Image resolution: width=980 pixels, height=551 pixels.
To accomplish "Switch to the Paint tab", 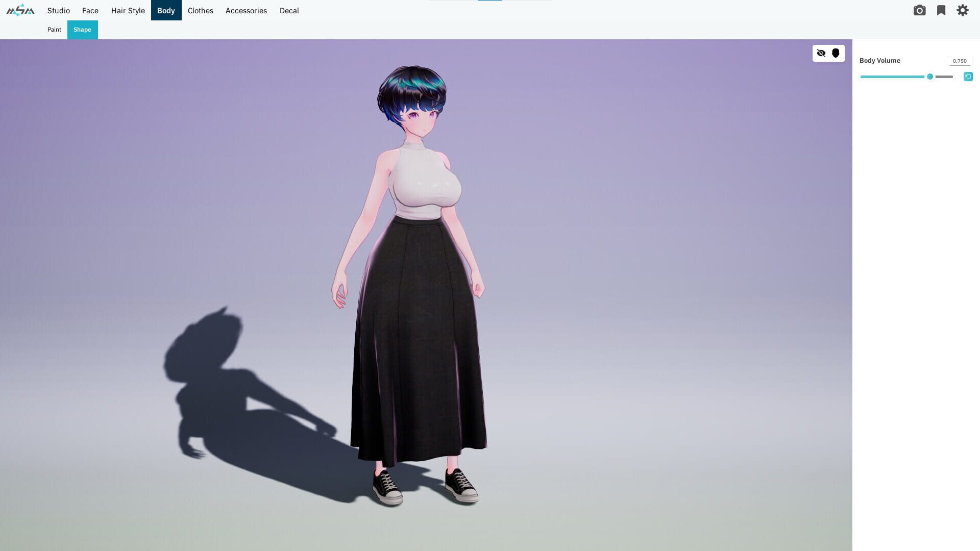I will [54, 30].
